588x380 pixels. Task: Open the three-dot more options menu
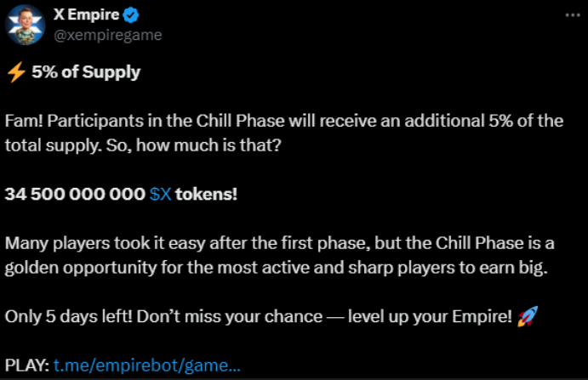(573, 15)
